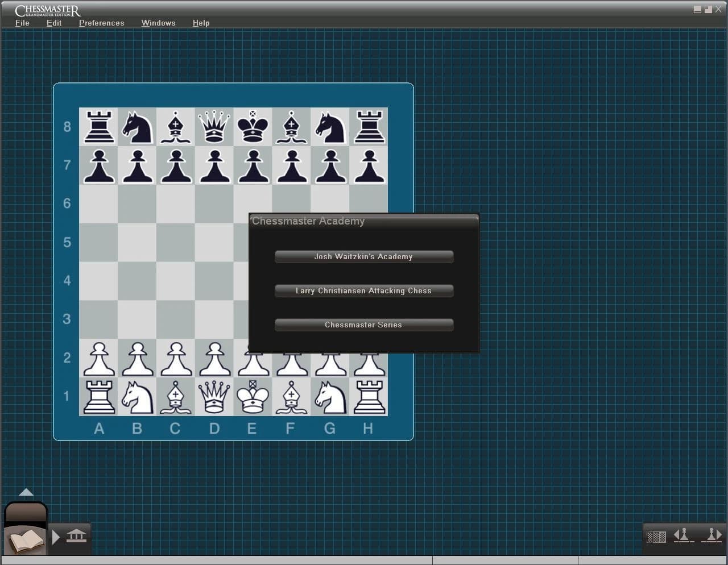This screenshot has height=565, width=728.
Task: Expand the drawer using the up arrow triangle
Action: 26,492
